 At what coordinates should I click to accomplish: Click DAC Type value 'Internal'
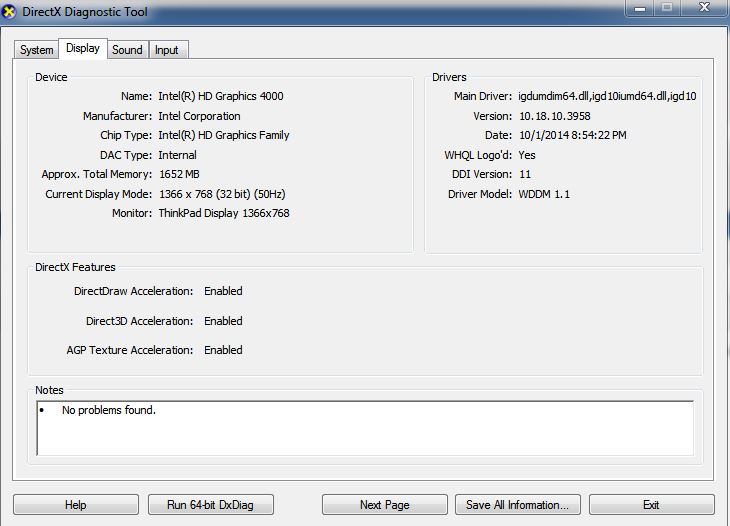177,155
